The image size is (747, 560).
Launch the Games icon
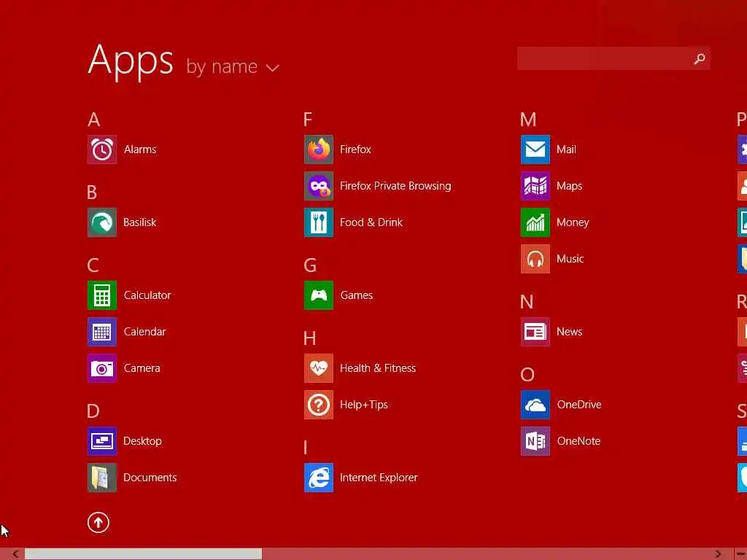[319, 295]
